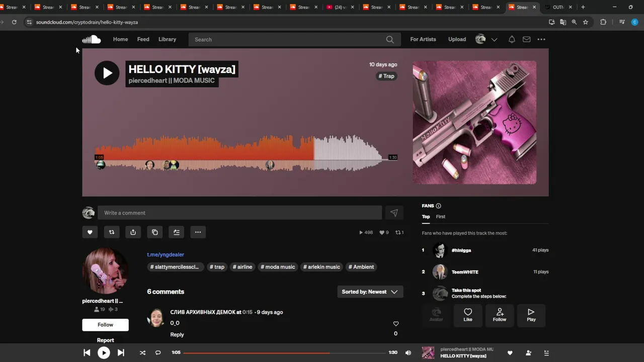Toggle shuffle in the player bar

tap(142, 353)
